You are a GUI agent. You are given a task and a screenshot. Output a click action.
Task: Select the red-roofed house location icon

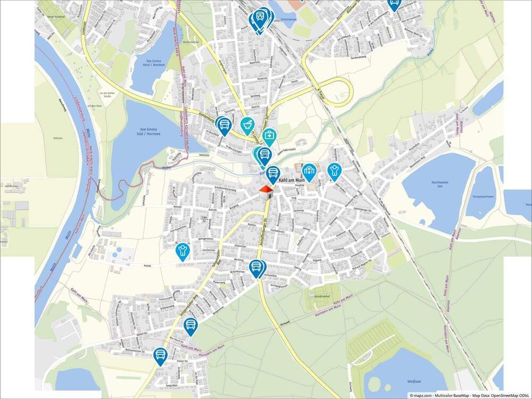click(x=267, y=193)
